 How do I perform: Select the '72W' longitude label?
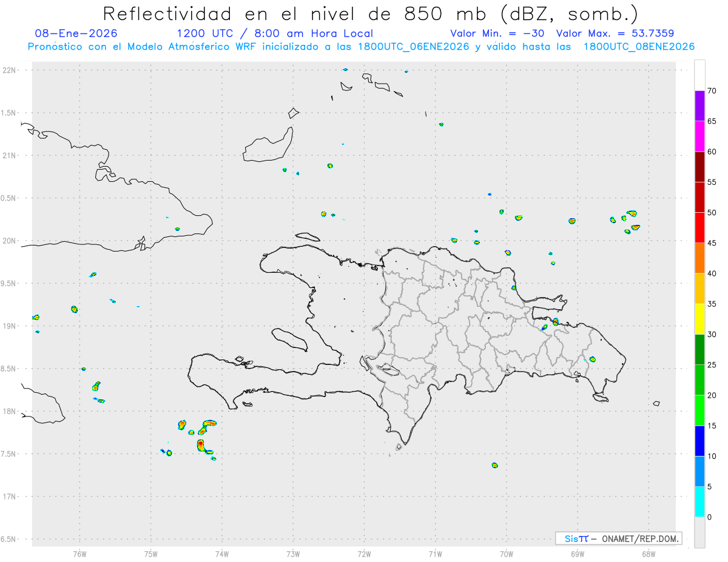click(x=364, y=554)
